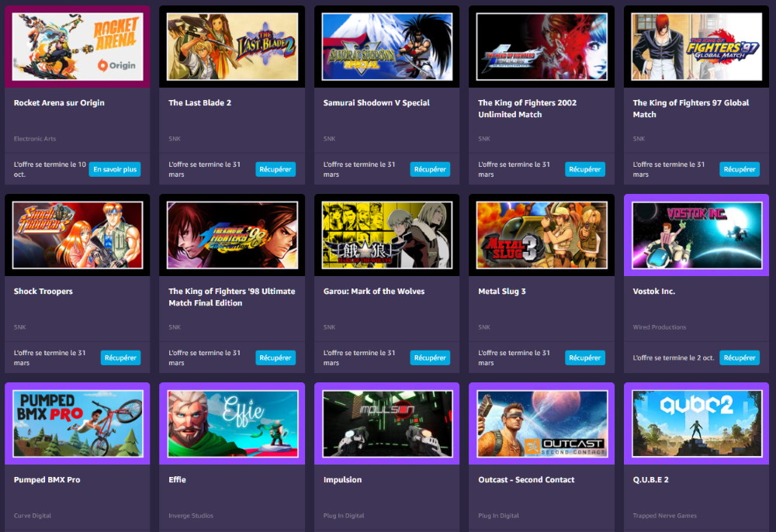
Task: Select title 'Pumped BMX Pro'
Action: point(47,479)
